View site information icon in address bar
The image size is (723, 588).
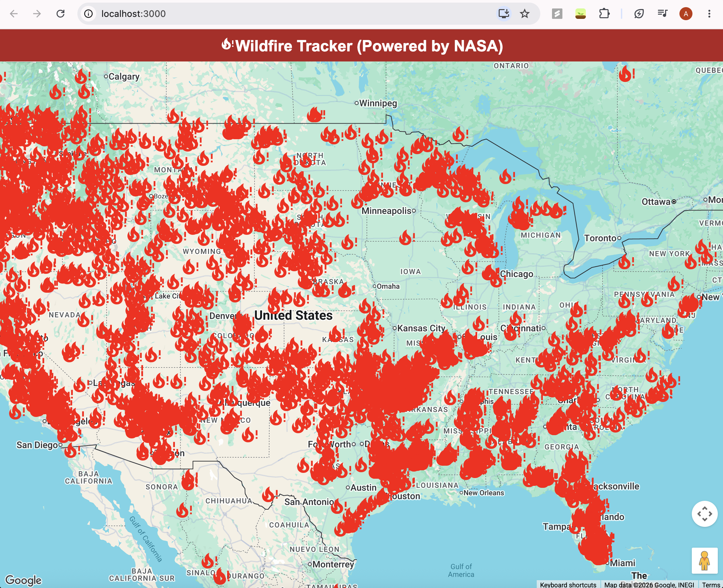pos(88,14)
